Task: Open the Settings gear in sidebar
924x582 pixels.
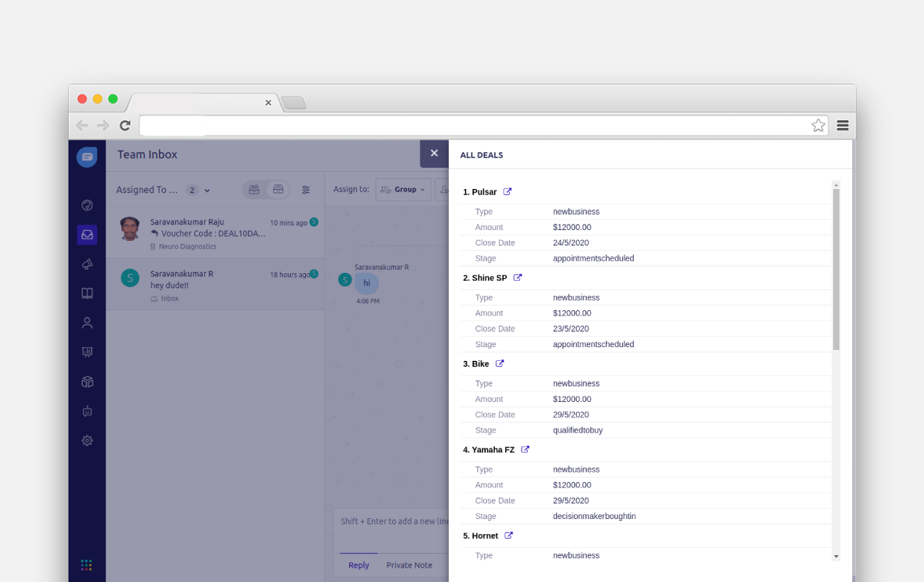Action: [x=87, y=440]
